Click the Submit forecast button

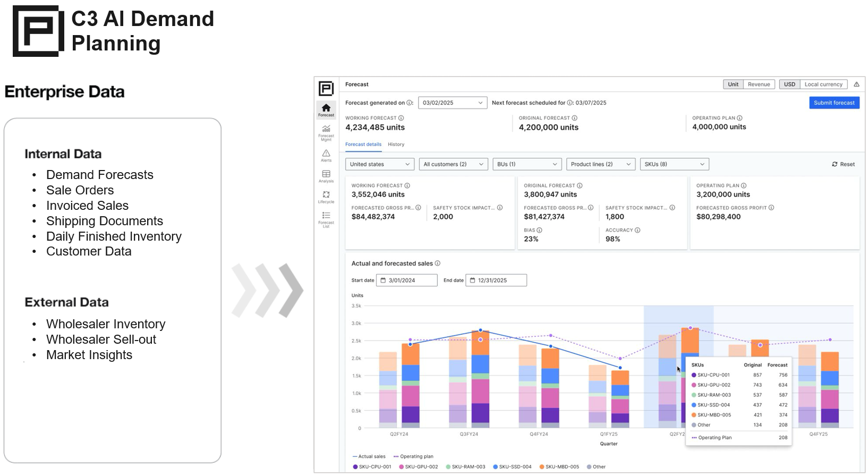click(x=833, y=103)
